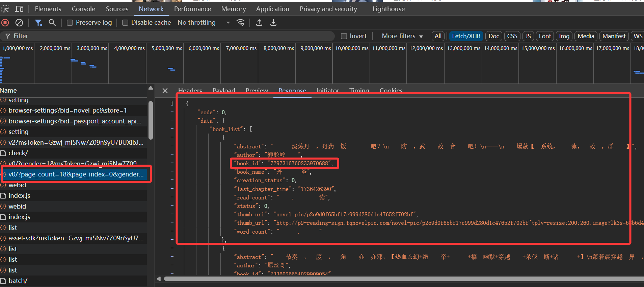Go to the Memory tab
The width and height of the screenshot is (644, 287).
click(234, 9)
